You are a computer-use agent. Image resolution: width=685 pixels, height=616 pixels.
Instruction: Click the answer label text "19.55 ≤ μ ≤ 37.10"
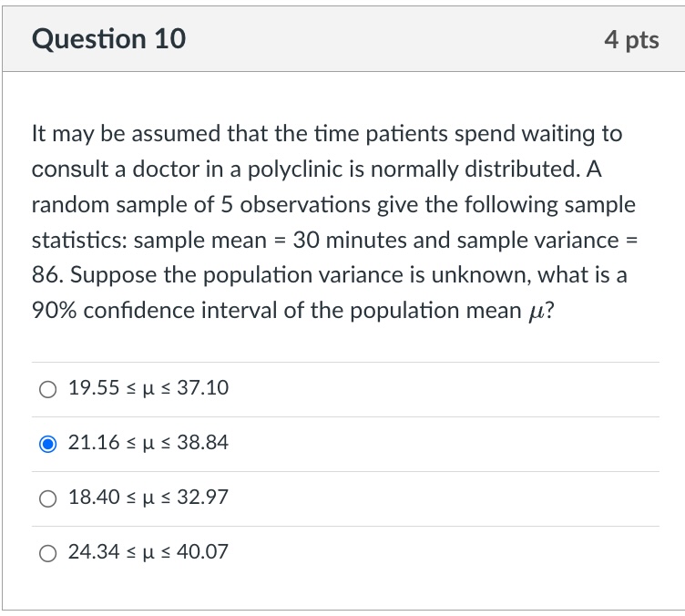click(x=148, y=389)
